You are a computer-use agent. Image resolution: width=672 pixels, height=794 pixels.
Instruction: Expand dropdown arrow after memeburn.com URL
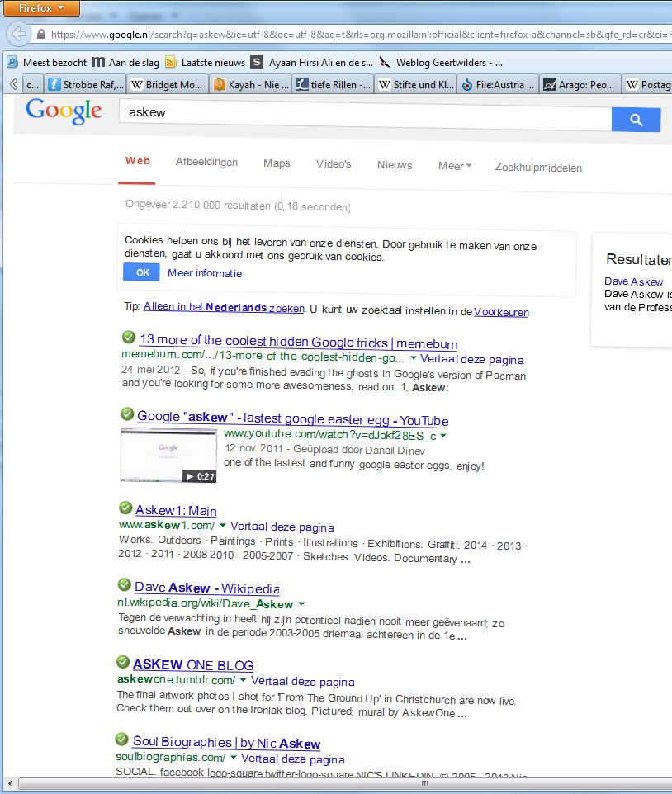click(413, 358)
